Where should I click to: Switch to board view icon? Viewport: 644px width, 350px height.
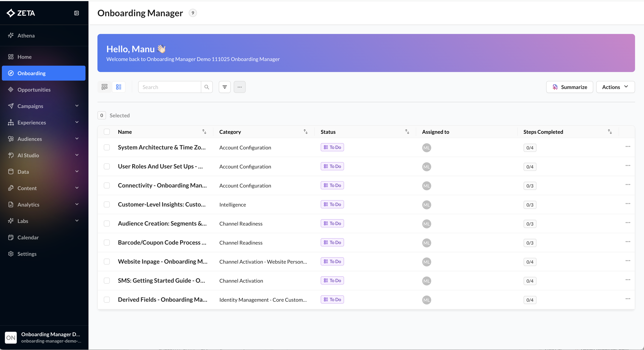point(105,87)
